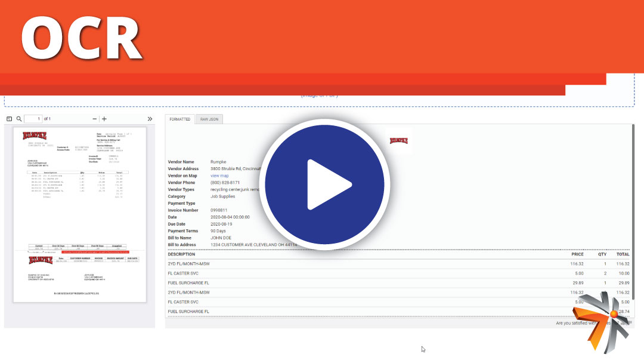
Task: Select the first '2YD FL/MONTH-MSW' row
Action: pyautogui.click(x=398, y=264)
